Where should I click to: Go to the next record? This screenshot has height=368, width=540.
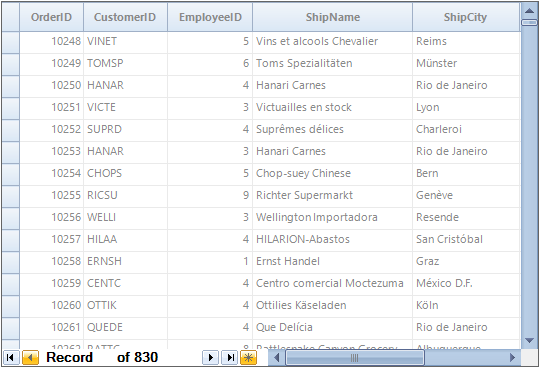click(210, 358)
